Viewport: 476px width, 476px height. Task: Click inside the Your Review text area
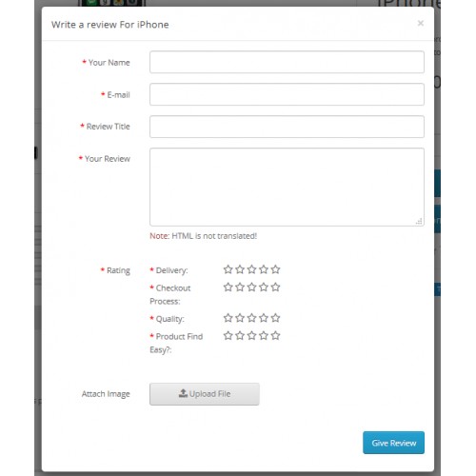pyautogui.click(x=287, y=187)
